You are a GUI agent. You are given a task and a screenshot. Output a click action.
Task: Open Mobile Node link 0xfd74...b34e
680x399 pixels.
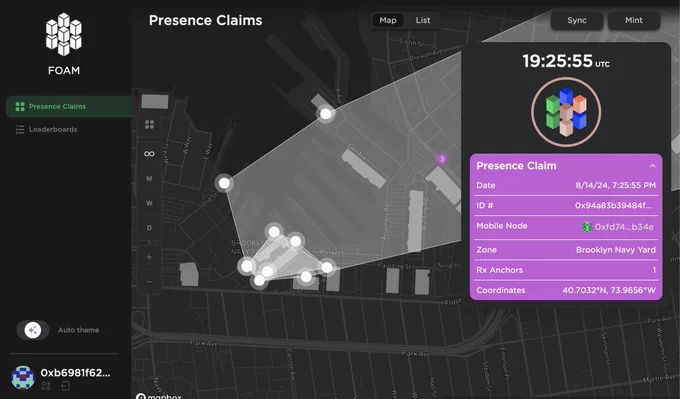point(624,227)
